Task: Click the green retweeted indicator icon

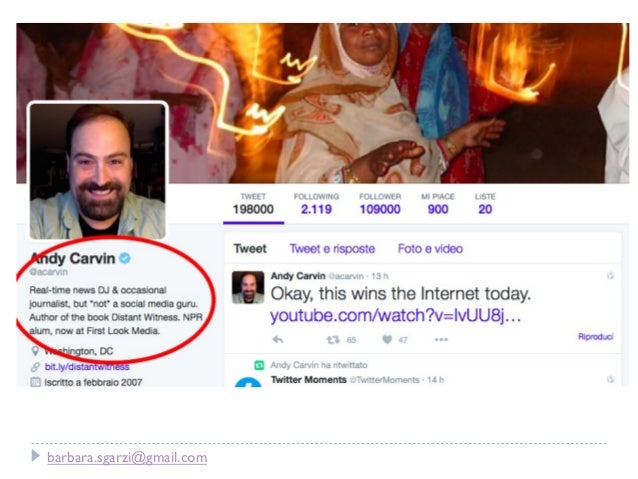Action: [x=259, y=365]
